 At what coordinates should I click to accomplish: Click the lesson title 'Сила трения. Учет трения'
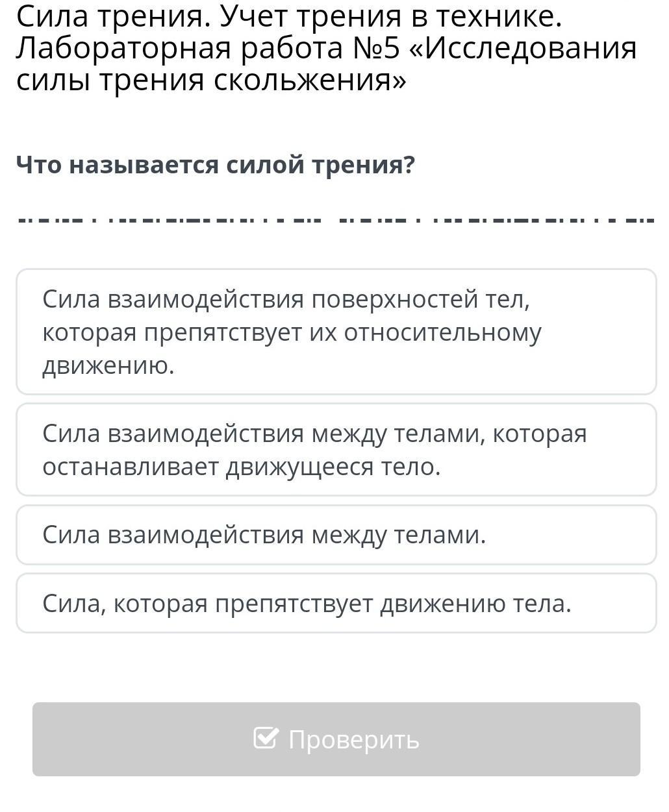288,17
